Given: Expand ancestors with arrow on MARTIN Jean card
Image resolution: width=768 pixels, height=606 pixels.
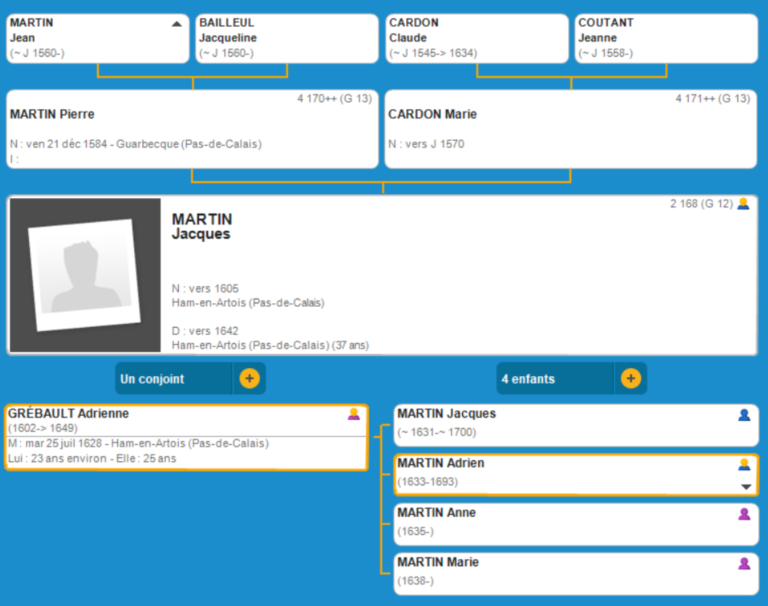Looking at the screenshot, I should pyautogui.click(x=177, y=23).
